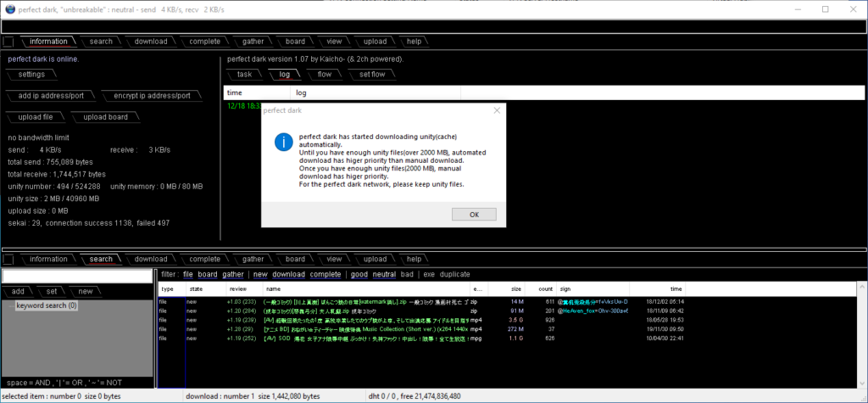Close the perfect dark message dialog
Viewport: 868px width, 403px height.
tap(497, 110)
